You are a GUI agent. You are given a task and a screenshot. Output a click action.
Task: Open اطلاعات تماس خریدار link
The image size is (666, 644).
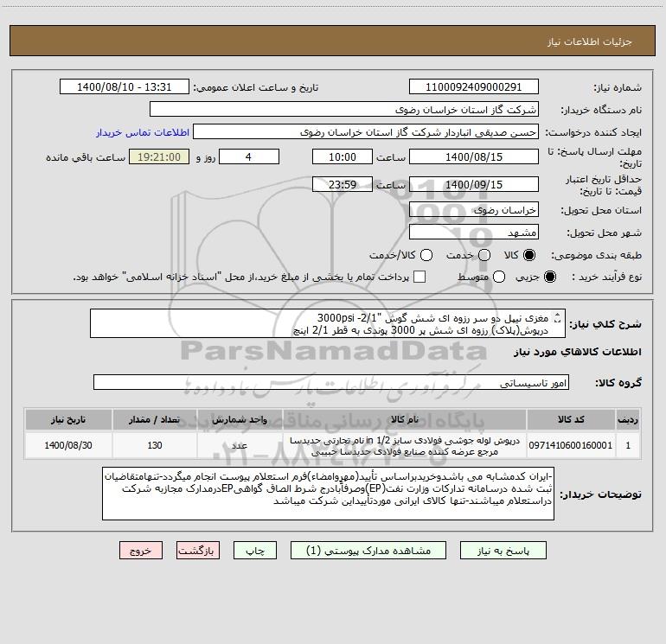(x=143, y=132)
